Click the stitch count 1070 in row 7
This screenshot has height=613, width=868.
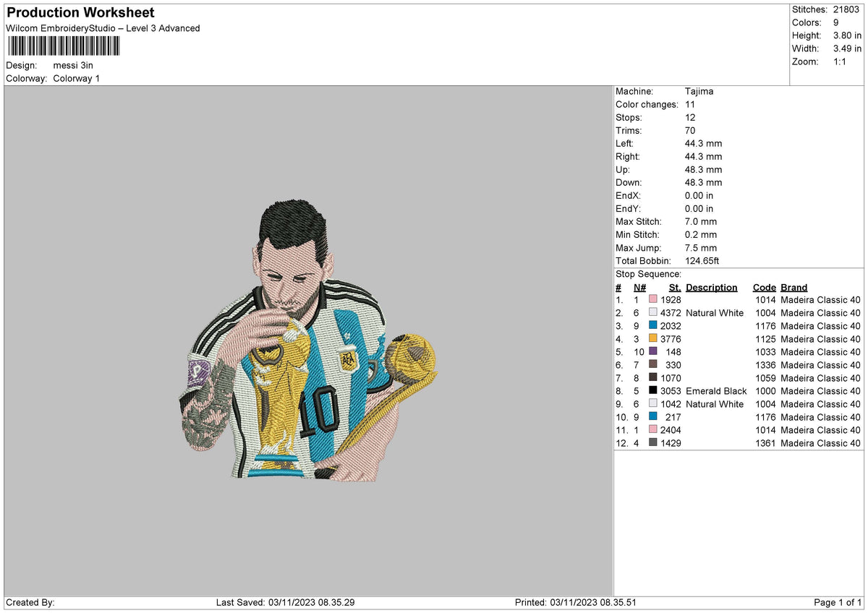tap(671, 378)
